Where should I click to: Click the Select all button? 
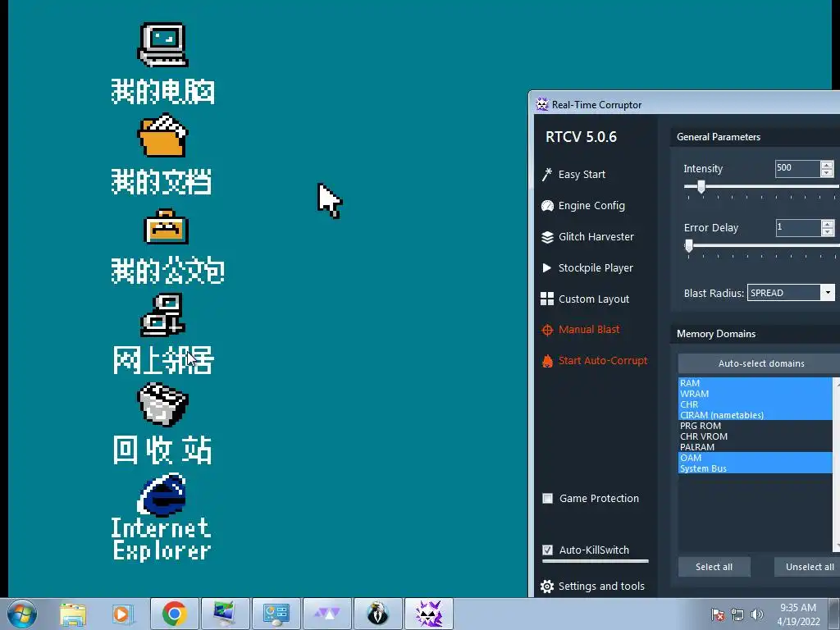click(714, 567)
